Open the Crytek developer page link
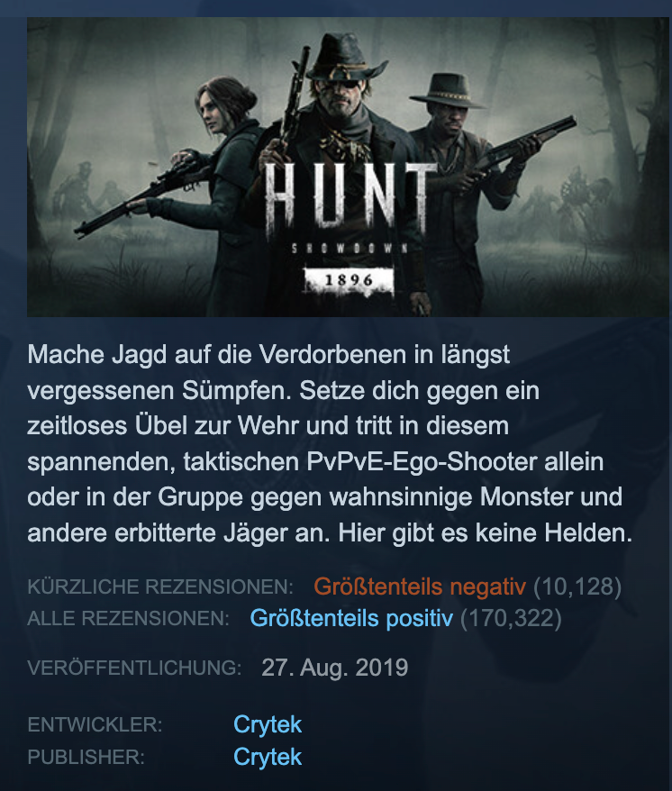Image resolution: width=672 pixels, height=791 pixels. point(268,724)
